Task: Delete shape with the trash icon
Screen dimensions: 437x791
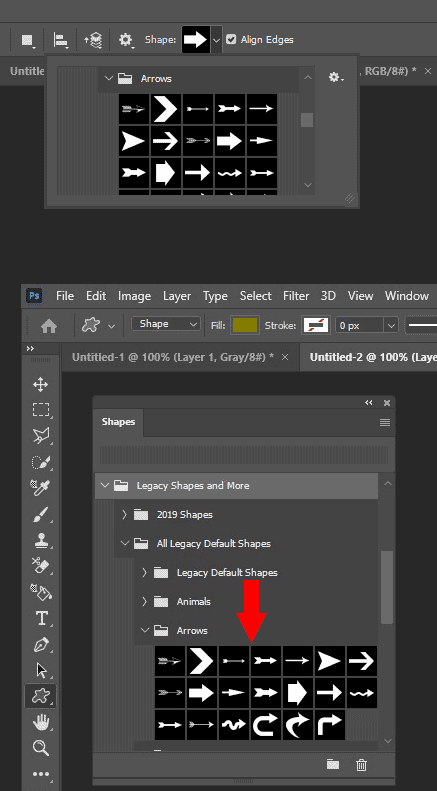Action: [361, 765]
